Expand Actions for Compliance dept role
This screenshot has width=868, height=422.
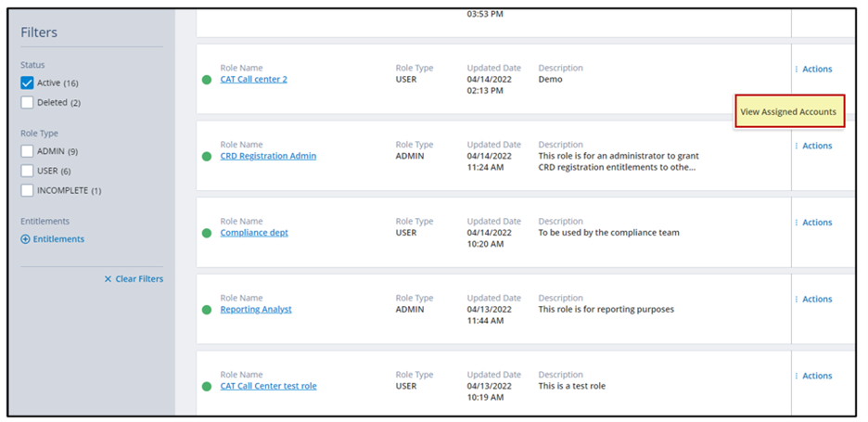click(x=813, y=223)
